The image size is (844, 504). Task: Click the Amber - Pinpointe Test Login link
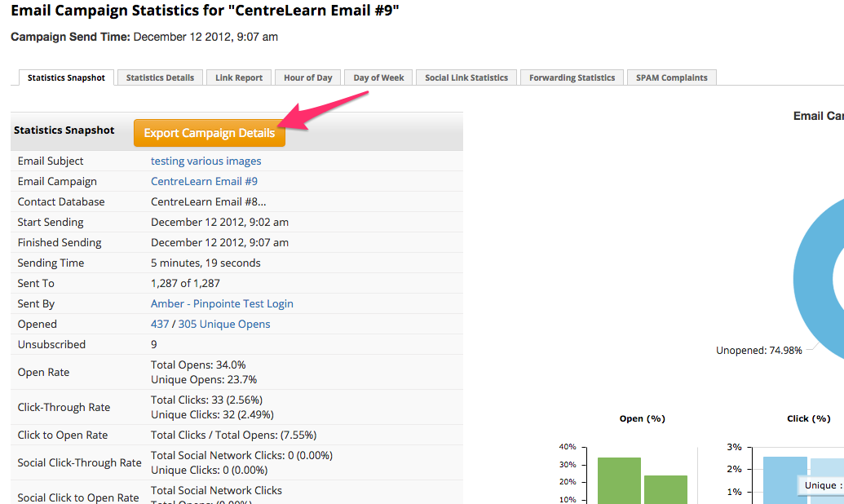coord(222,303)
